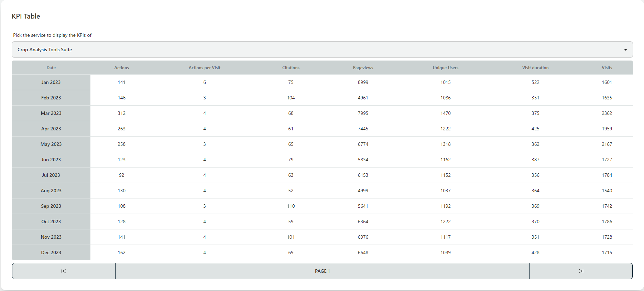This screenshot has height=291, width=644.
Task: Click the Visits value 1715 for Dec 2023
Action: coord(607,252)
